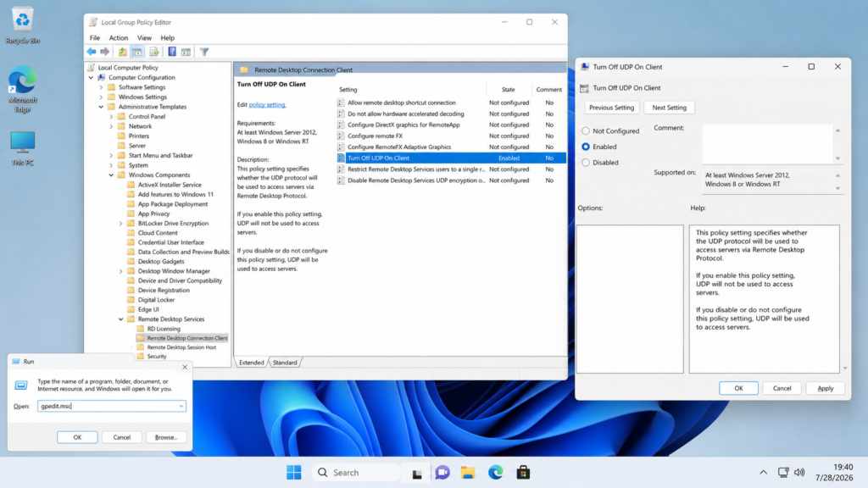Collapse the Remote Desktop Services node
868x488 pixels.
coord(120,319)
